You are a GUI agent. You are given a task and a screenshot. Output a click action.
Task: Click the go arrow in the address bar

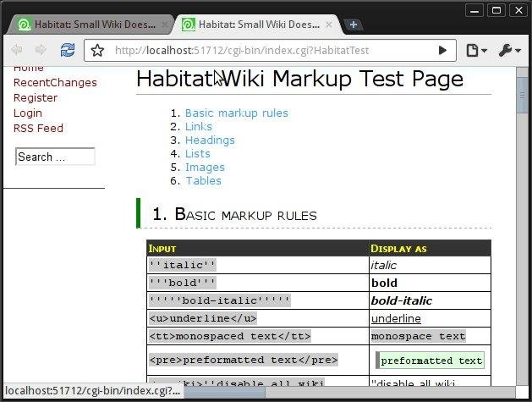click(x=442, y=51)
